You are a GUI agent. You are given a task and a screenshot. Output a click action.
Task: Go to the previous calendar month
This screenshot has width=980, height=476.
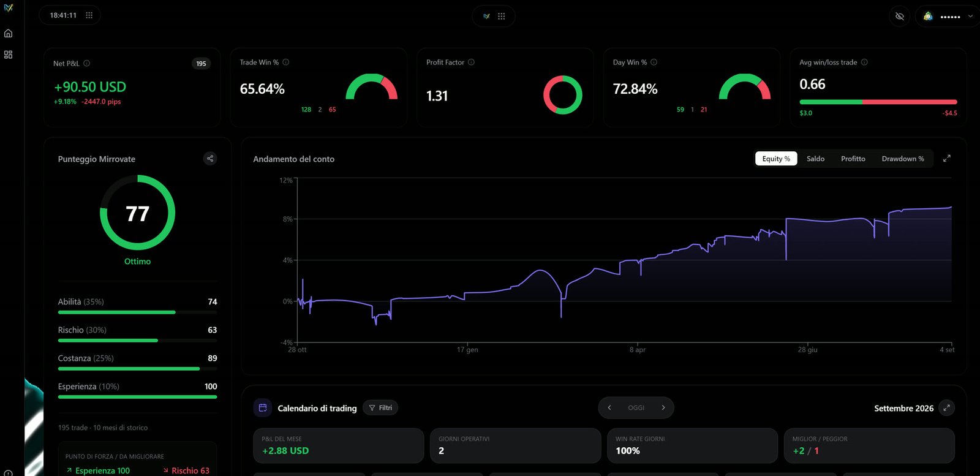pos(609,408)
